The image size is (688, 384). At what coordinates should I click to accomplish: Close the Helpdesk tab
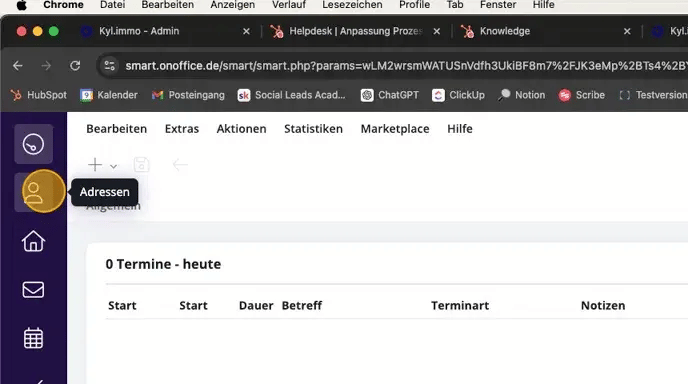click(437, 32)
